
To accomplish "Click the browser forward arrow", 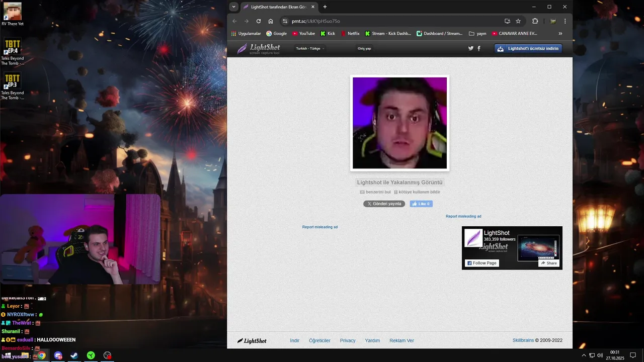I will click(247, 21).
